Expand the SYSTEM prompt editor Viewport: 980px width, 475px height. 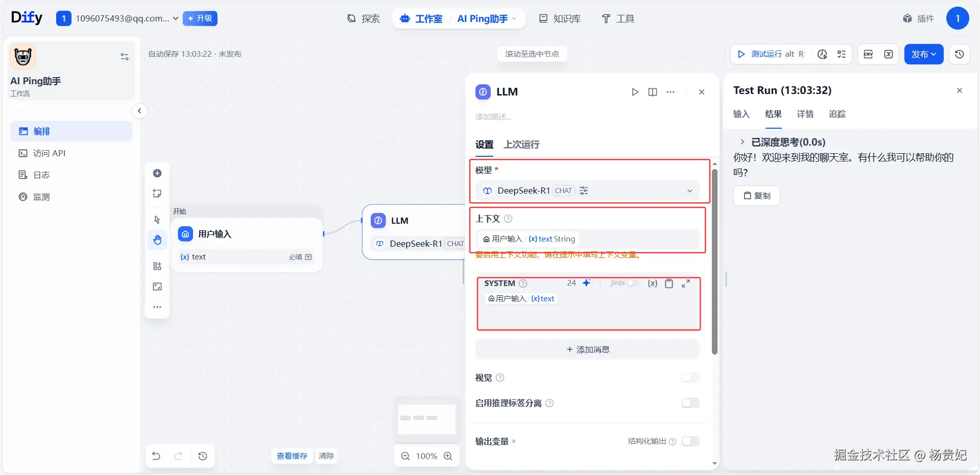pyautogui.click(x=686, y=283)
